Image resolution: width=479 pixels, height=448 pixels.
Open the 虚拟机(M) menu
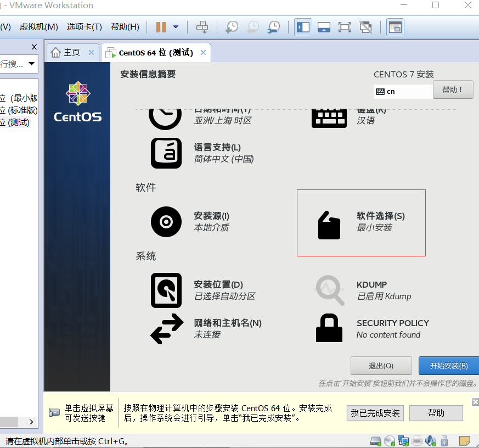pyautogui.click(x=39, y=27)
